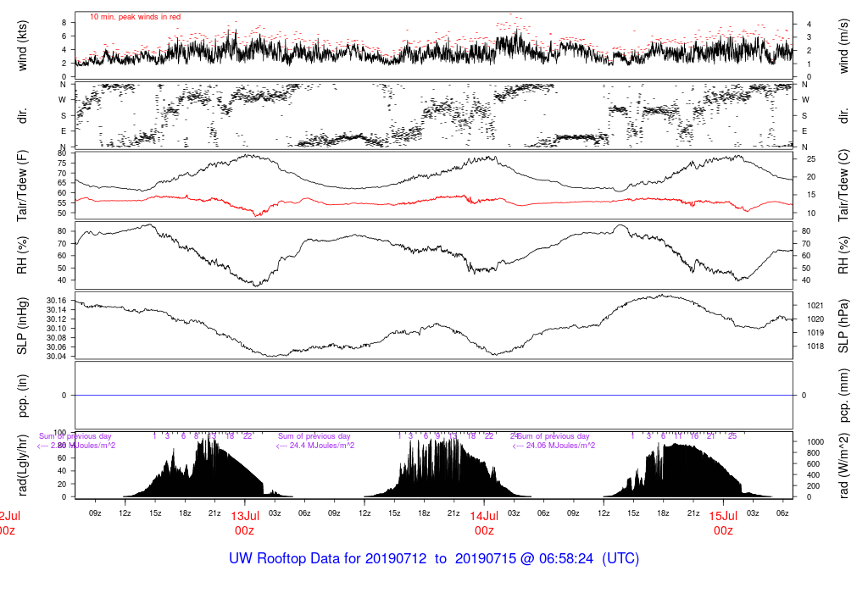Screen dimensions: 868x593
Task: Click the "30.04" pressure tick label
Action: pos(57,357)
